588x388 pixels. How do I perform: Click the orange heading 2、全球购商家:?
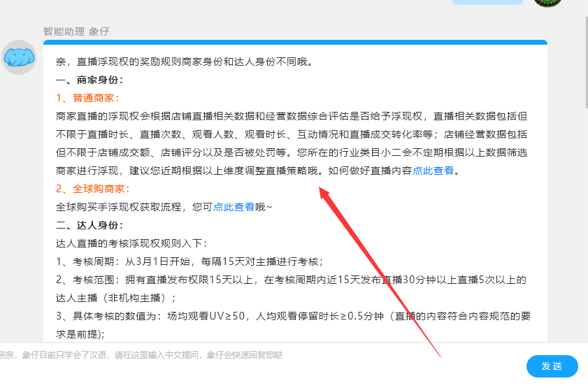tap(93, 189)
